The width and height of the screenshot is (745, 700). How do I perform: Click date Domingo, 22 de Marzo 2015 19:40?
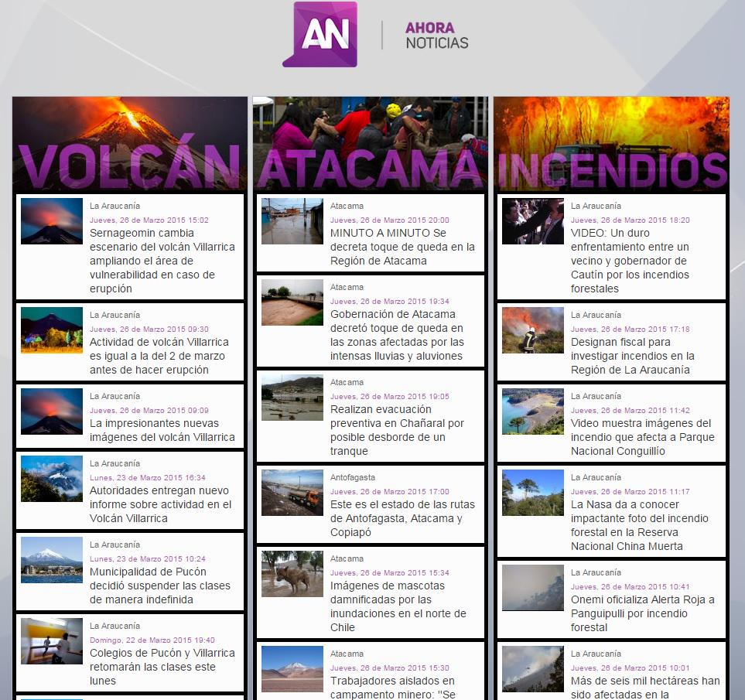point(152,640)
